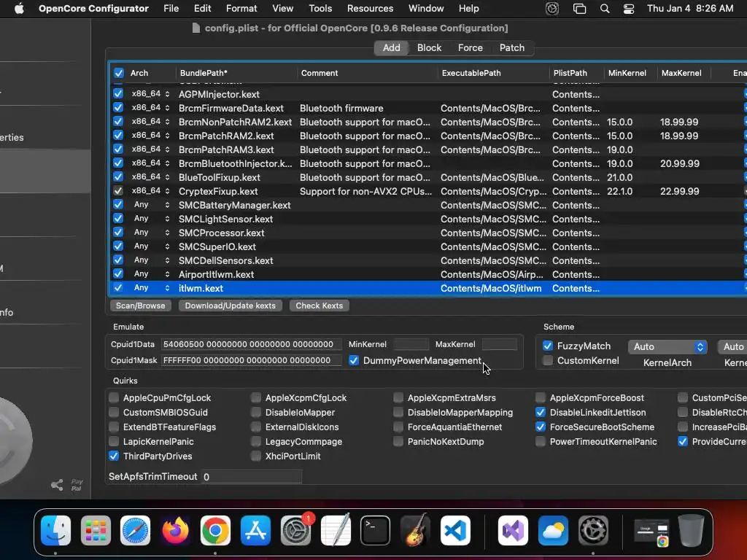Image resolution: width=747 pixels, height=560 pixels.
Task: Open the Tools menu
Action: tap(320, 9)
